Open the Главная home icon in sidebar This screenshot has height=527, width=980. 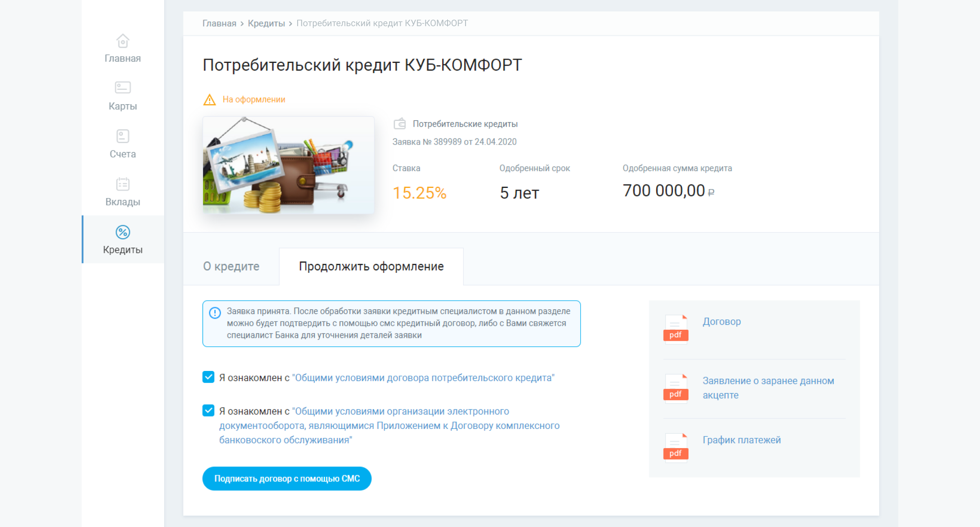tap(122, 41)
